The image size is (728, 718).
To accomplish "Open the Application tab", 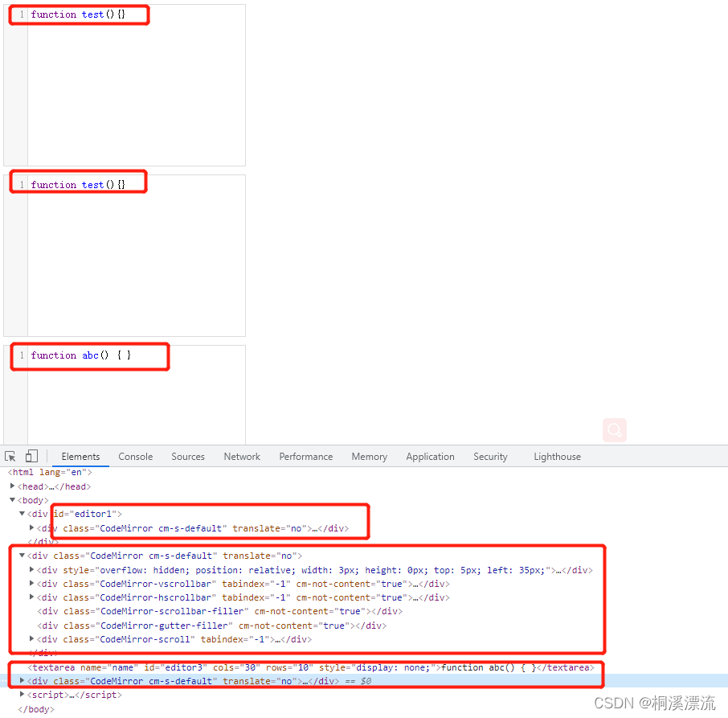I will point(431,457).
